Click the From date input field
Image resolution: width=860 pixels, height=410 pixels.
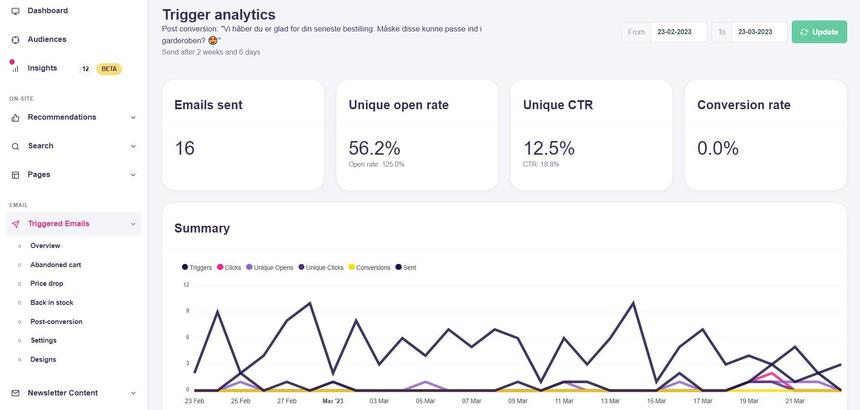pos(677,32)
